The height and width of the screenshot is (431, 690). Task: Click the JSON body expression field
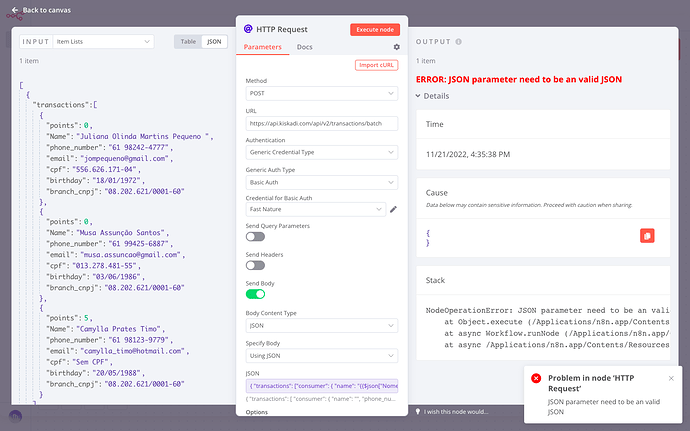pos(322,386)
